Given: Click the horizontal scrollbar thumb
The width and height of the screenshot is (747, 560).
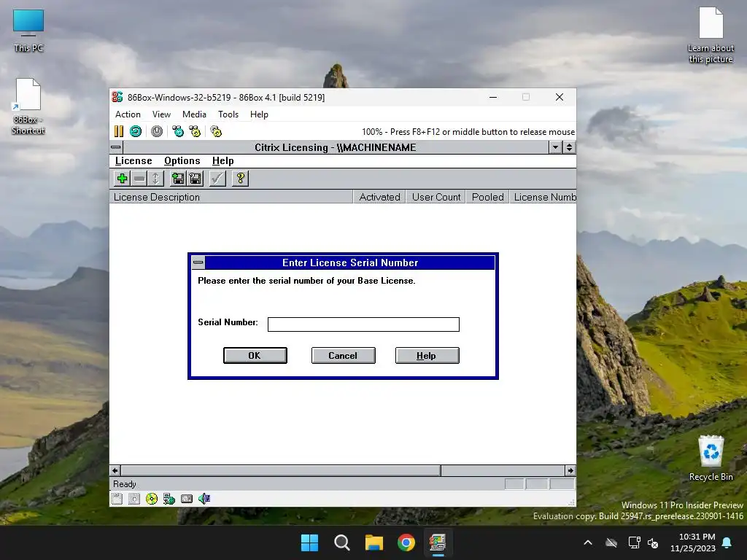Looking at the screenshot, I should 281,470.
